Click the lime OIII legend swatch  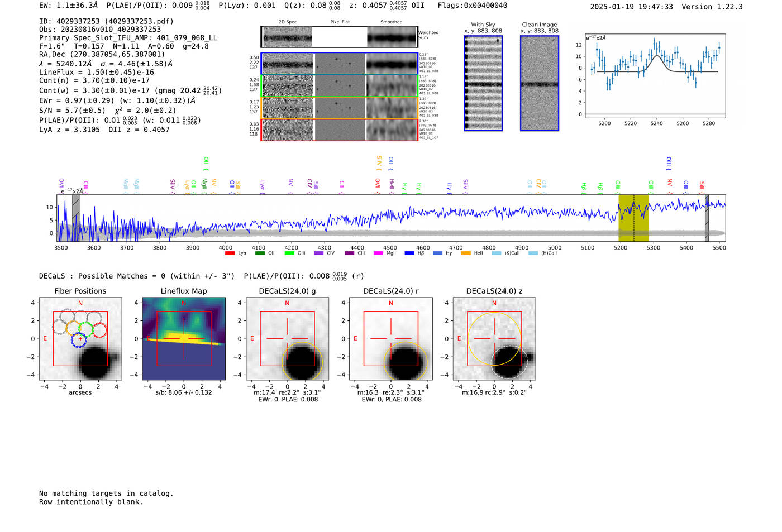tap(289, 253)
